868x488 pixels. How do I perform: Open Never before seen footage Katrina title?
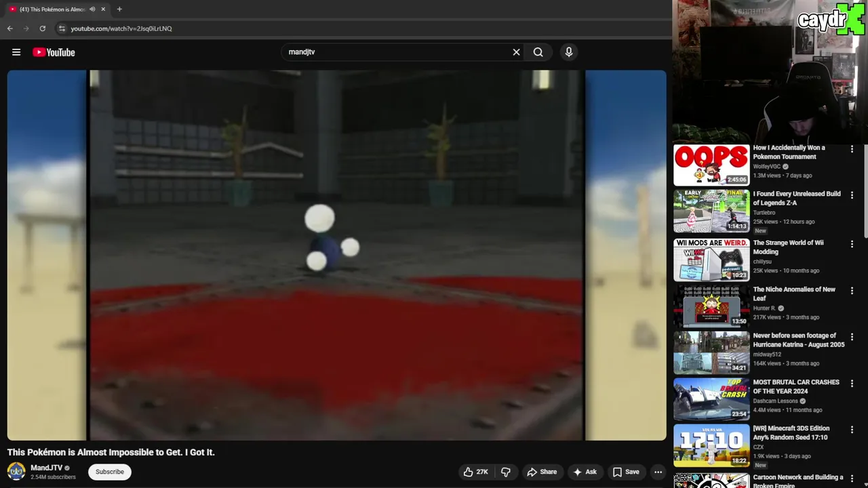point(799,340)
